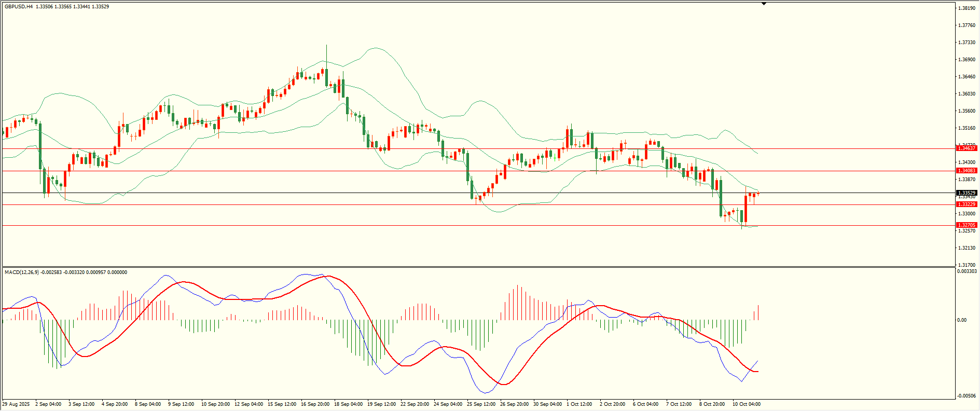Click the 0.00 level on MACD scale
Screen dimensions: 980x411
(x=961, y=320)
